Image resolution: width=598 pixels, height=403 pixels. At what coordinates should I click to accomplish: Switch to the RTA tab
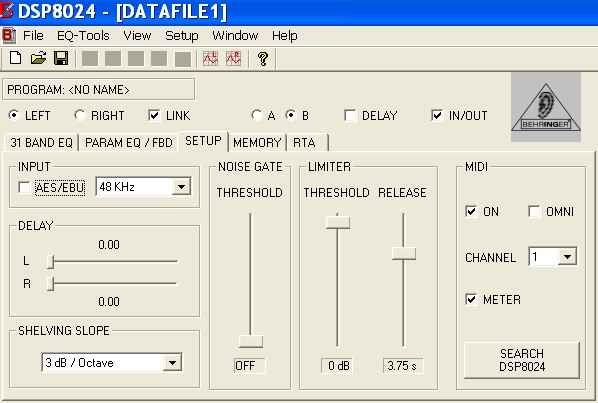[307, 143]
